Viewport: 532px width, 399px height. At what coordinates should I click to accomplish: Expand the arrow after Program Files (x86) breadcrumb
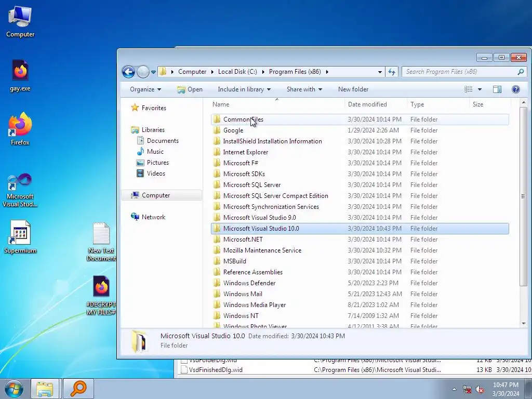(327, 72)
